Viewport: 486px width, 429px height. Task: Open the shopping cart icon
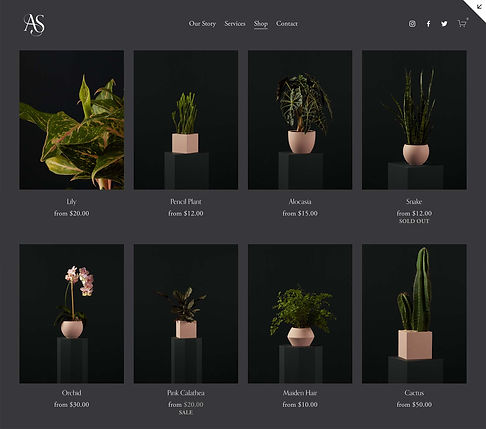click(x=462, y=24)
